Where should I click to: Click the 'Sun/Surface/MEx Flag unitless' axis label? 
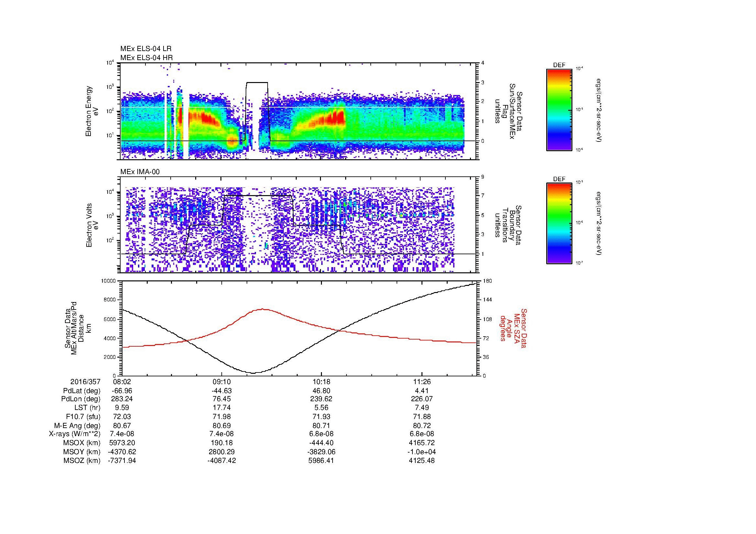point(508,111)
